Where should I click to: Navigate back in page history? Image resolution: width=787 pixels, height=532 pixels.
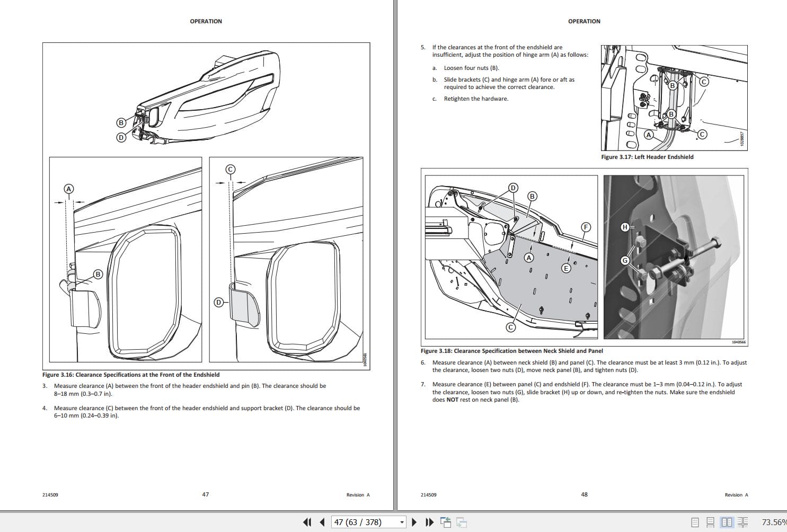coord(445,522)
